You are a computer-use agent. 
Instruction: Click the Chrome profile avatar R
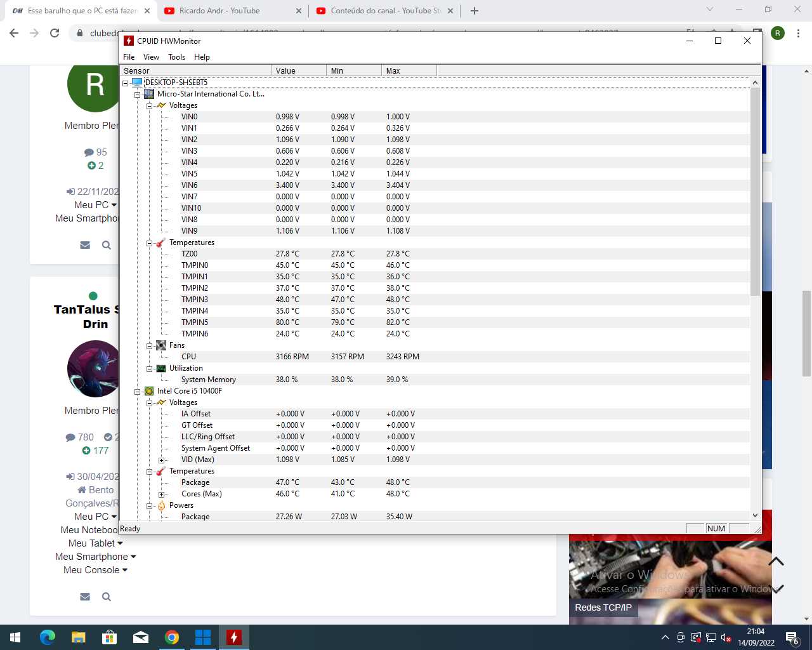[x=778, y=33]
